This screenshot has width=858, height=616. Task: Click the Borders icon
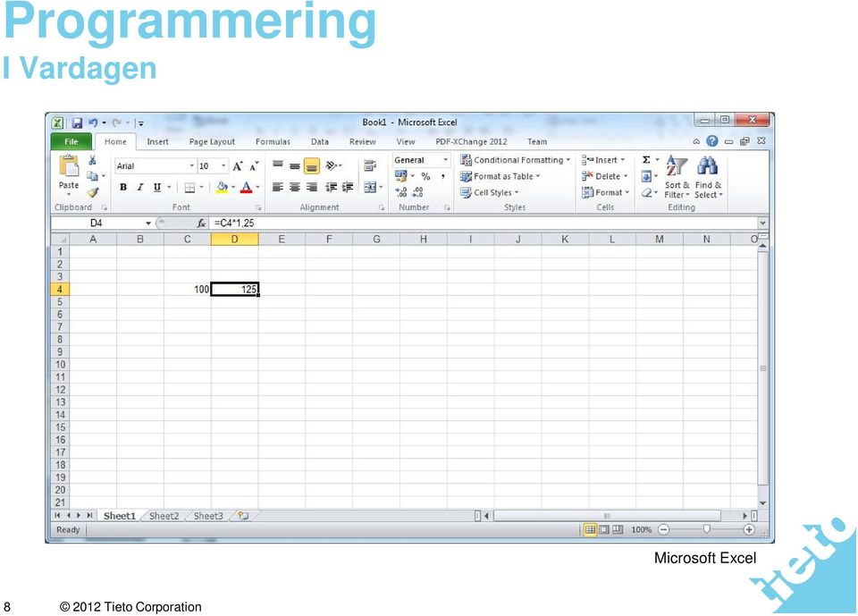pyautogui.click(x=189, y=187)
